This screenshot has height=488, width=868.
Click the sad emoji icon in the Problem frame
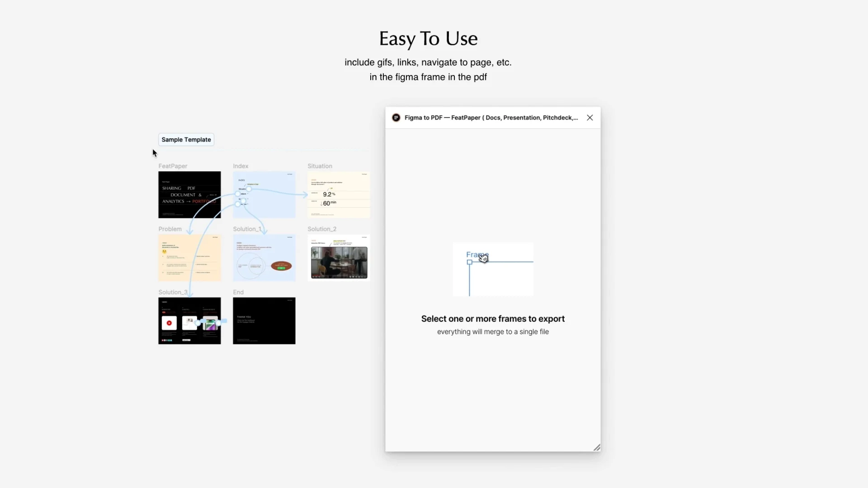click(165, 252)
